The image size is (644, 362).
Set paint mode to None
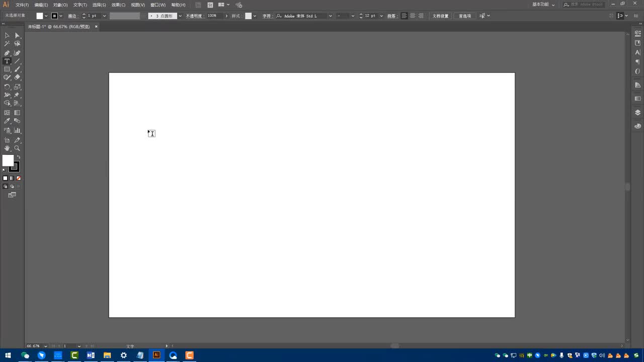19,178
